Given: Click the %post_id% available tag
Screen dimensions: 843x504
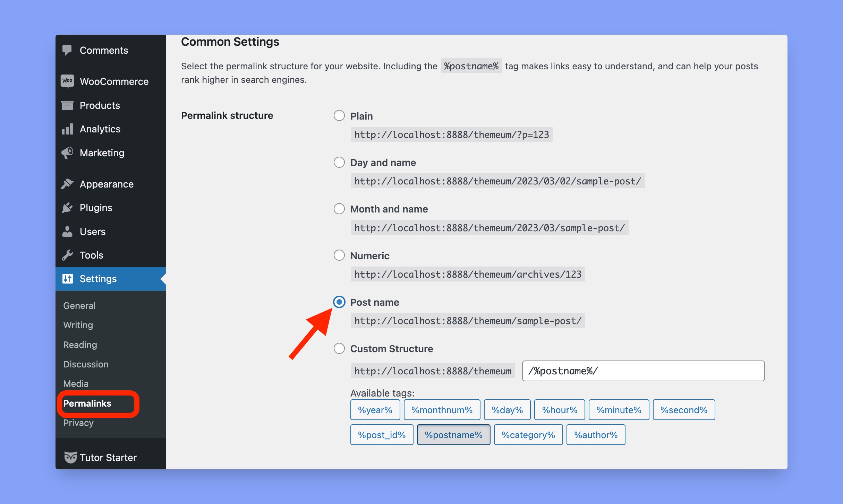Looking at the screenshot, I should (382, 435).
